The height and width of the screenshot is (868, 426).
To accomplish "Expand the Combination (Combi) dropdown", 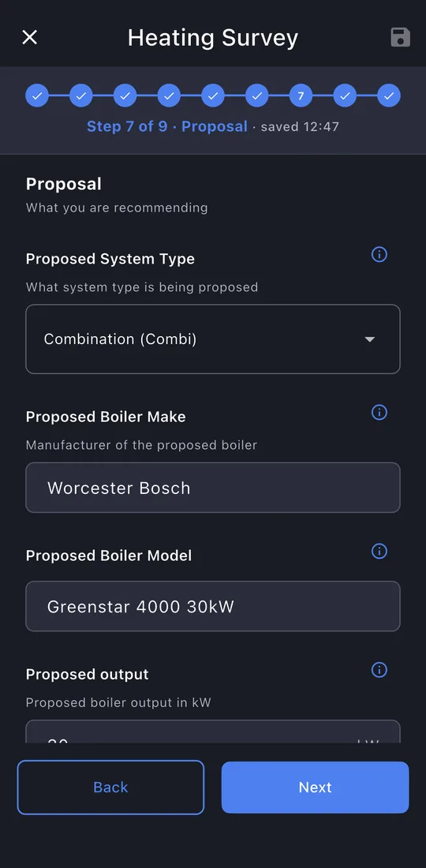I will [213, 339].
